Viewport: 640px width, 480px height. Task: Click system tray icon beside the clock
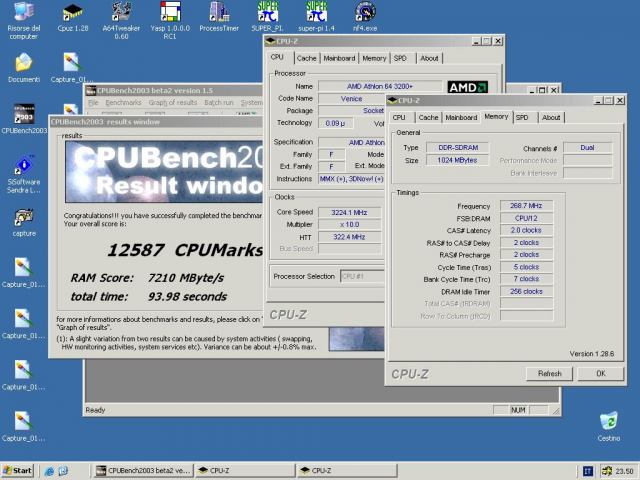pyautogui.click(x=607, y=471)
